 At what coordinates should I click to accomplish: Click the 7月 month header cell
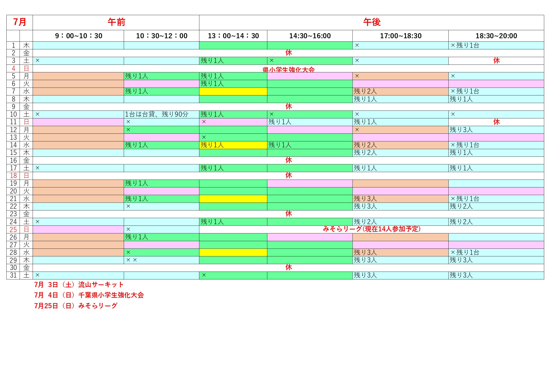coord(20,22)
